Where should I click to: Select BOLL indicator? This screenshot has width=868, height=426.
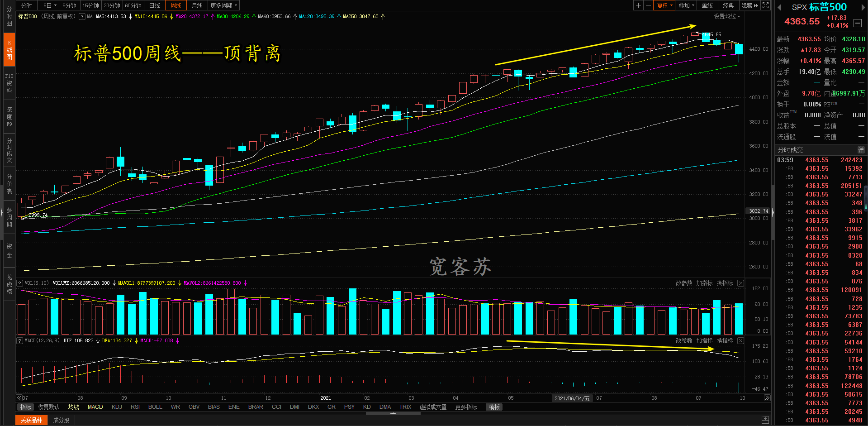click(155, 407)
